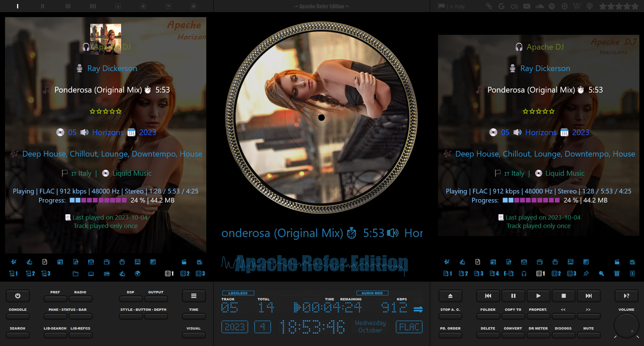Open the COPY TO button menu

point(513,316)
